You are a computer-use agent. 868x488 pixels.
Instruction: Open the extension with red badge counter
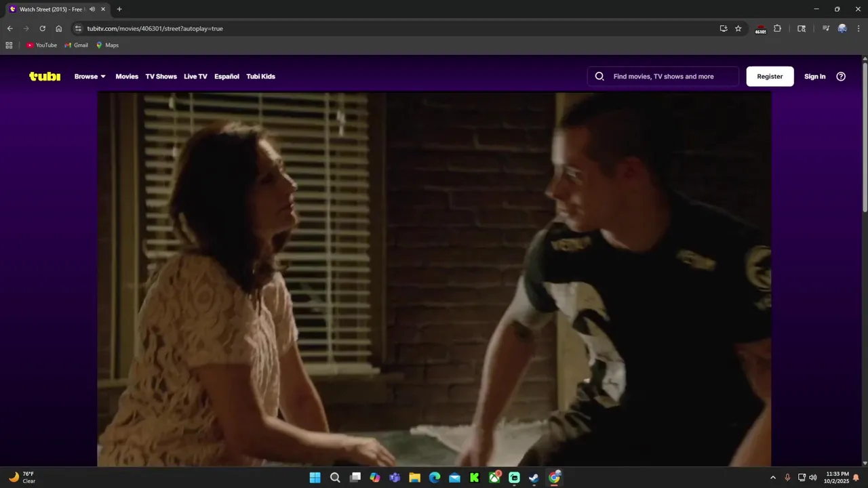[760, 29]
